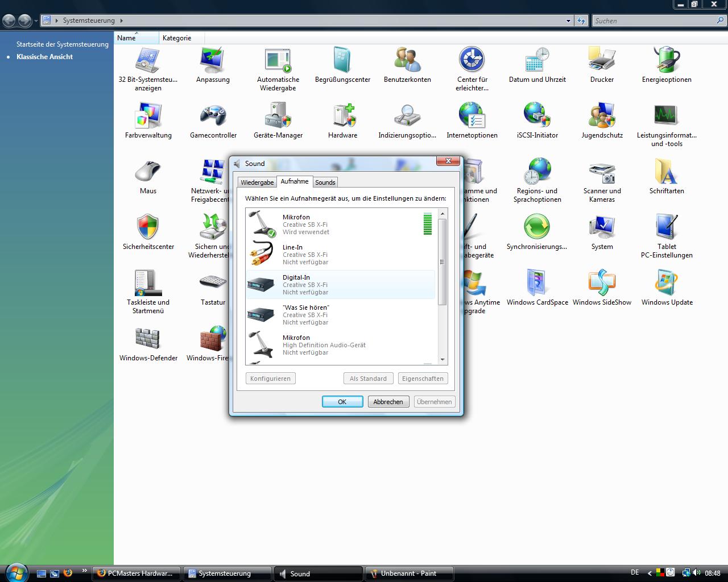The width and height of the screenshot is (728, 582).
Task: Open Datum und Uhrzeit icon
Action: 537,60
